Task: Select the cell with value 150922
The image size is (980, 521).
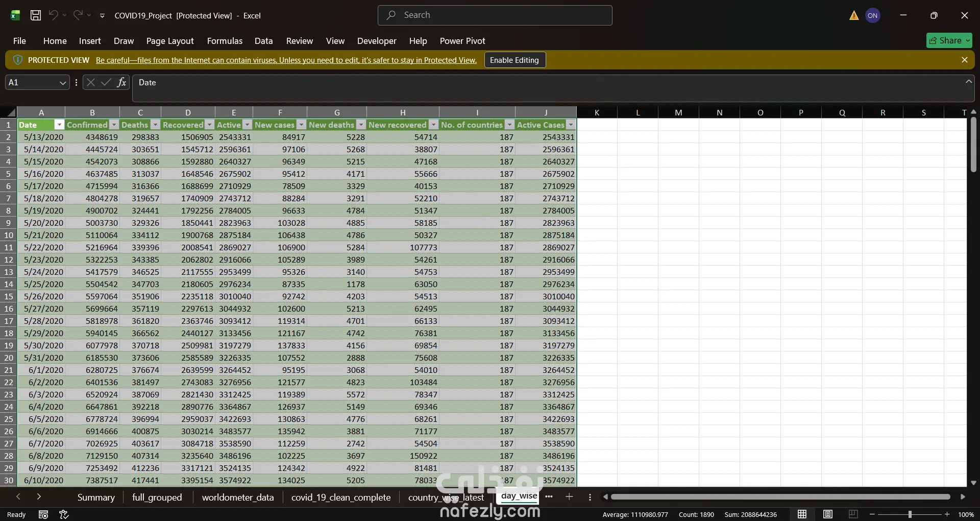Action: coord(403,456)
